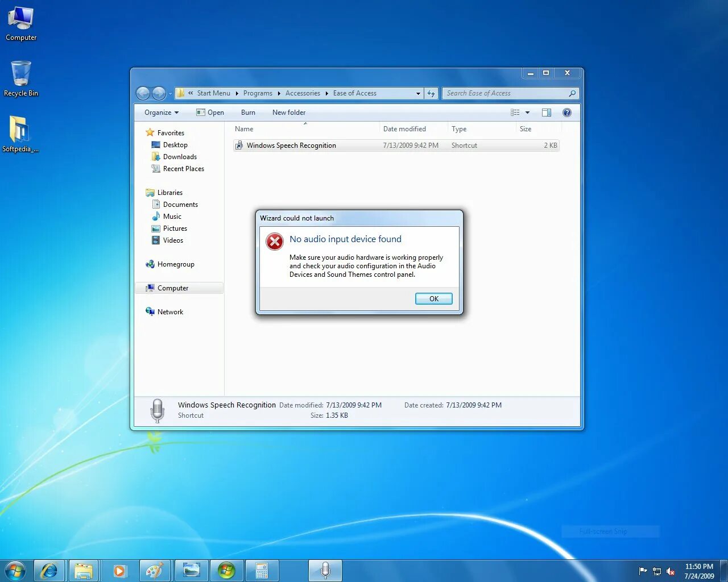Sort by the Size column header
Viewport: 728px width, 582px height.
click(538, 129)
